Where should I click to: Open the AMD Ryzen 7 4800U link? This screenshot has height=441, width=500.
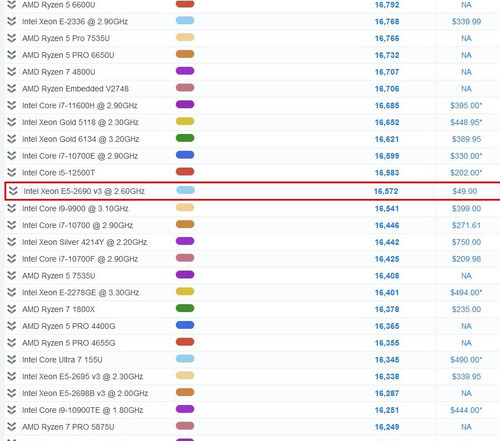coord(59,72)
